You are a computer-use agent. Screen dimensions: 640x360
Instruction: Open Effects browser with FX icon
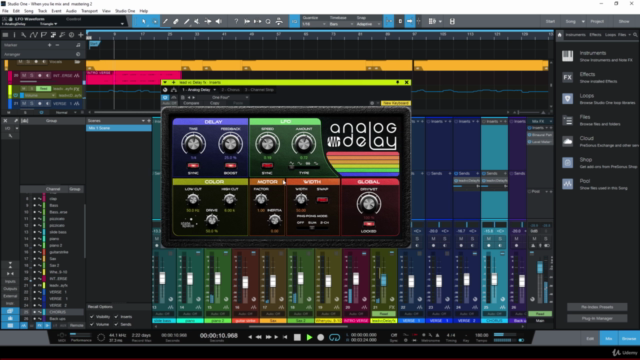(567, 78)
